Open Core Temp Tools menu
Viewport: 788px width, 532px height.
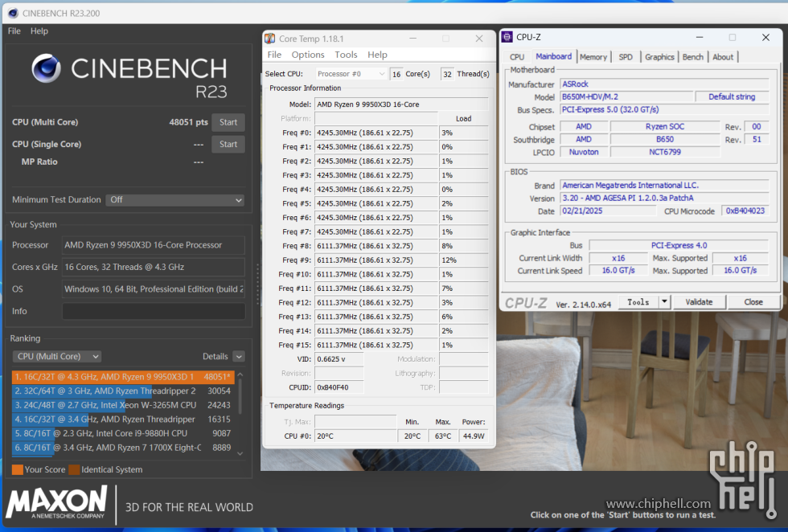[x=347, y=55]
